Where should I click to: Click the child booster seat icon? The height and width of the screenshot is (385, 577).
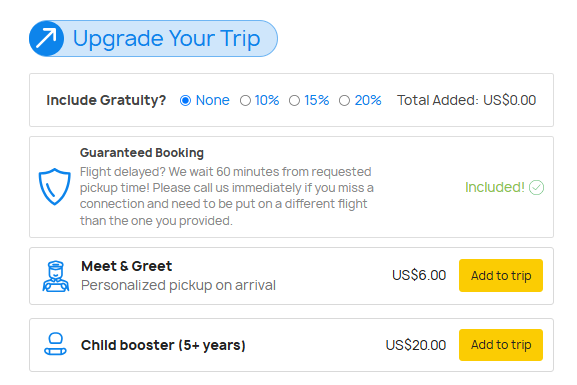coord(55,344)
